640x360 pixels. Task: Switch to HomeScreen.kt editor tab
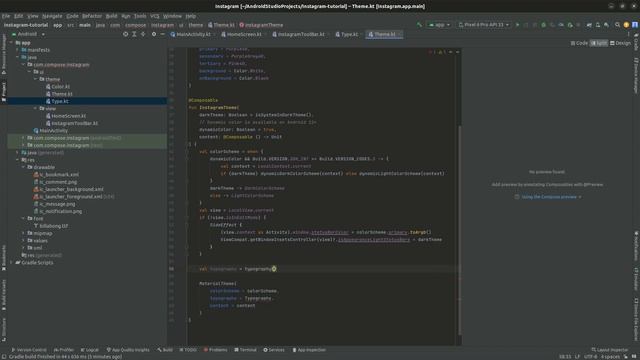point(242,34)
